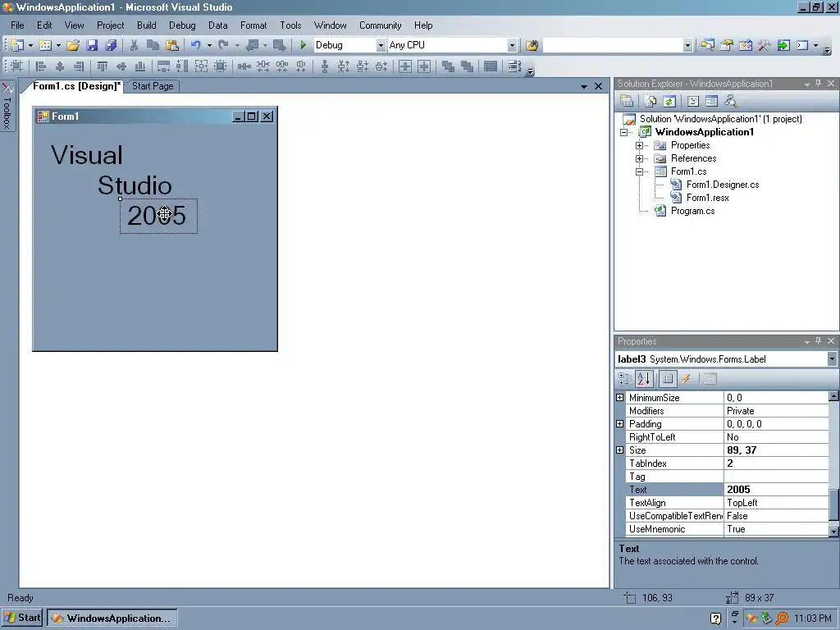This screenshot has width=840, height=630.
Task: Open the Any CPU platform dropdown
Action: [x=512, y=46]
